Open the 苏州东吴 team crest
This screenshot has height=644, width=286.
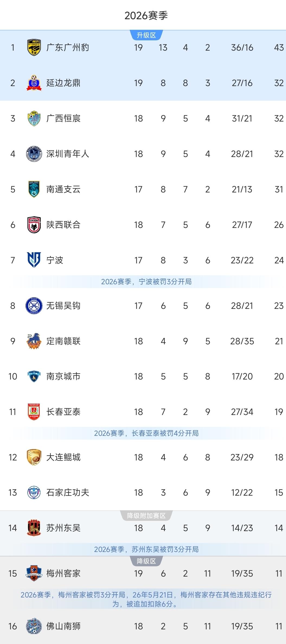34,528
